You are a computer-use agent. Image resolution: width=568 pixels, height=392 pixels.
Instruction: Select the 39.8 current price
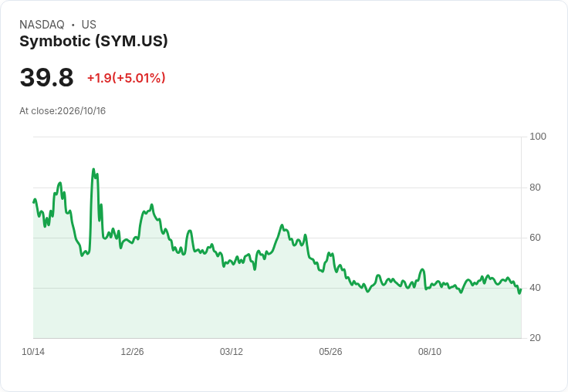pos(46,77)
